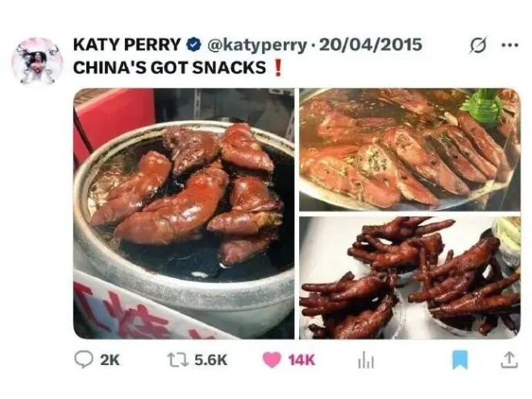Share the tweet with upload arrow
The height and width of the screenshot is (399, 532).
(509, 360)
